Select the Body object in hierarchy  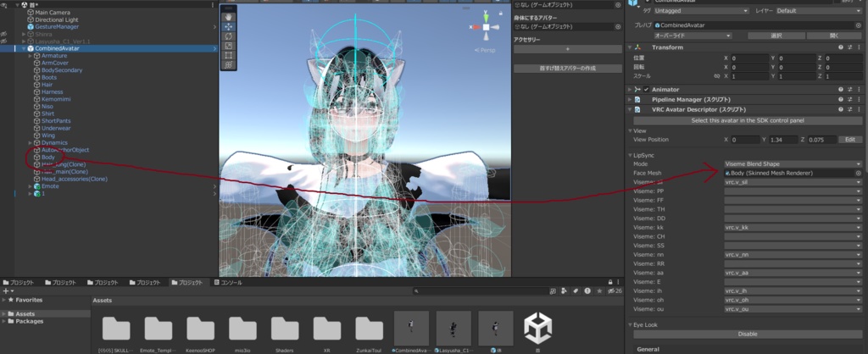pos(48,158)
